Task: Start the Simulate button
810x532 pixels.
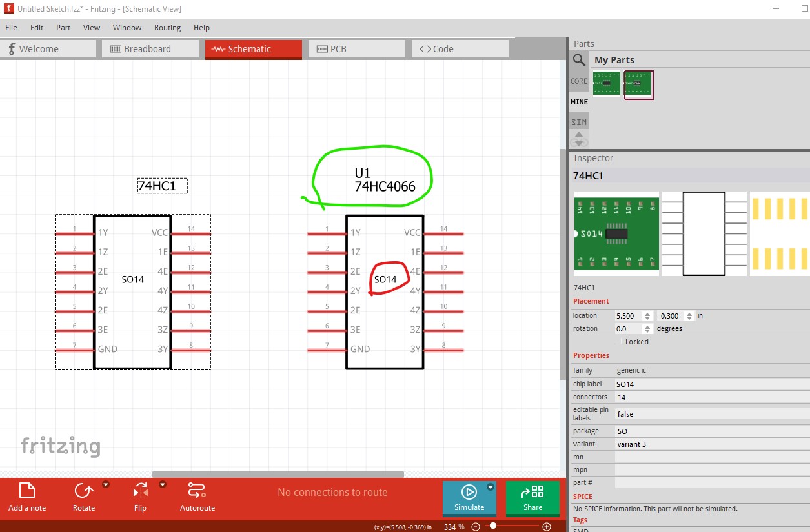Action: (469, 498)
